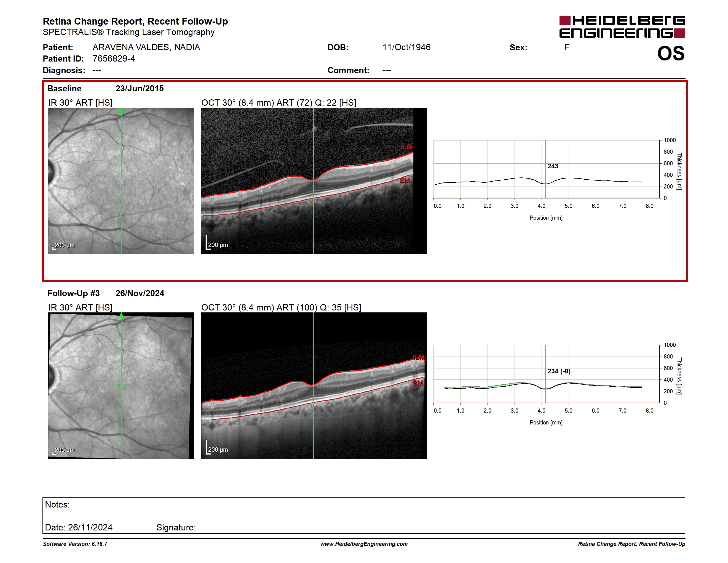The image size is (728, 563).
Task: Click the Comment label
Action: [x=348, y=70]
